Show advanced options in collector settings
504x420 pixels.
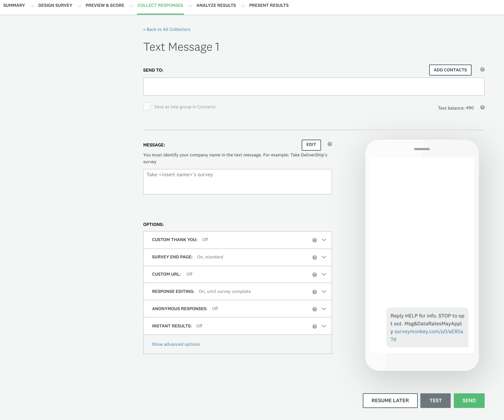tap(176, 344)
